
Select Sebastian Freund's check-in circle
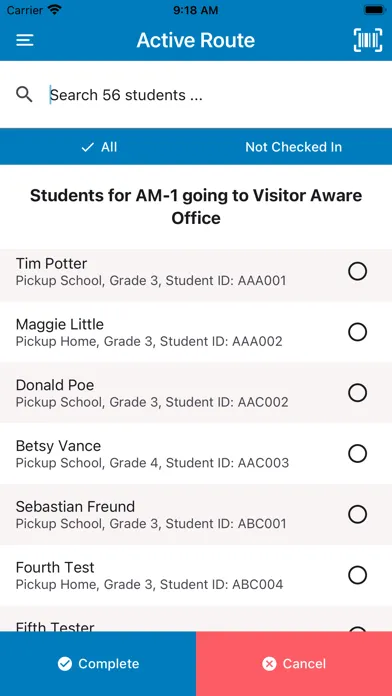[357, 514]
